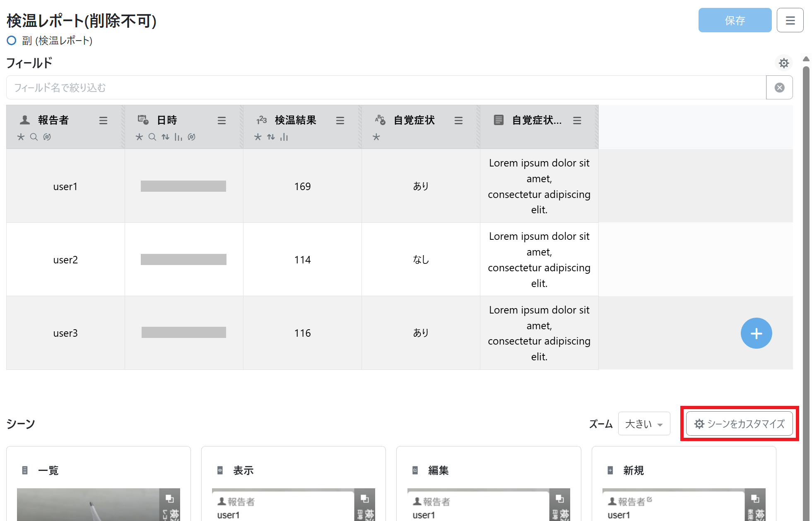Click the フィールド名で絞り込む filter input
This screenshot has height=521, width=812.
tap(385, 88)
